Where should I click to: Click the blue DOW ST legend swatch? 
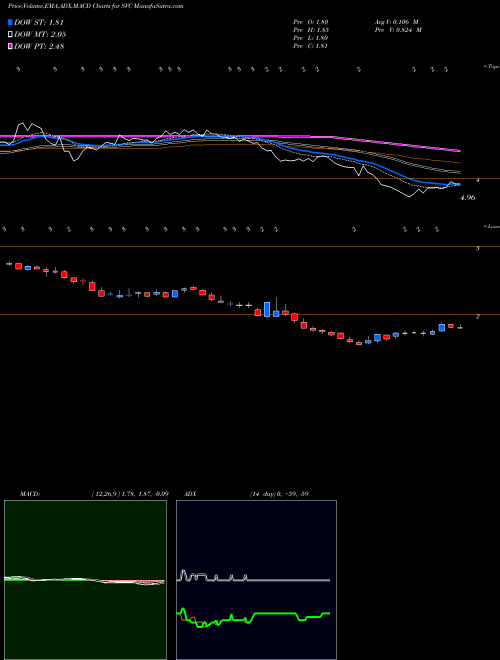click(10, 22)
